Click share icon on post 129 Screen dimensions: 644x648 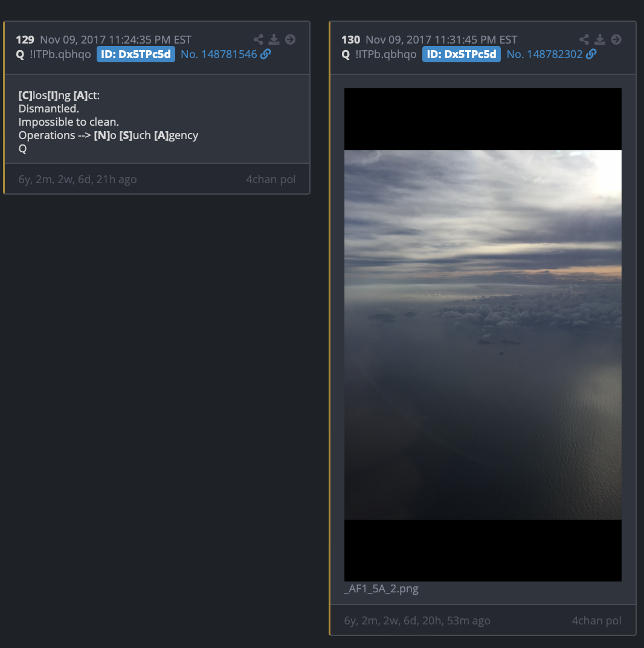click(259, 40)
